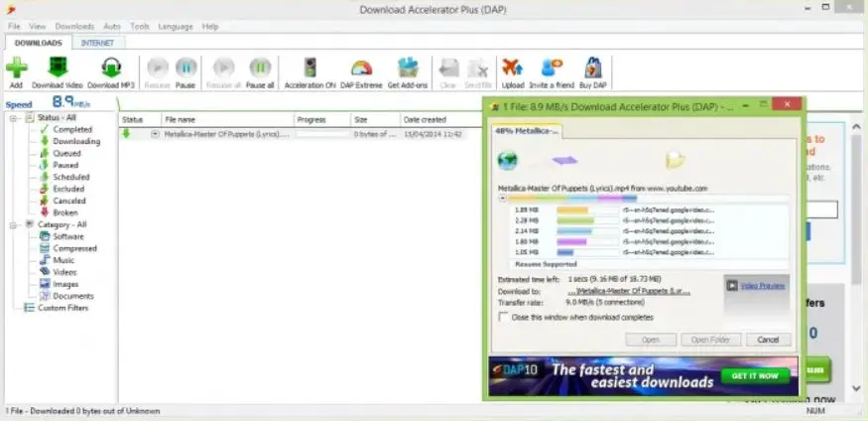
Task: Select the Music category
Action: coord(63,260)
